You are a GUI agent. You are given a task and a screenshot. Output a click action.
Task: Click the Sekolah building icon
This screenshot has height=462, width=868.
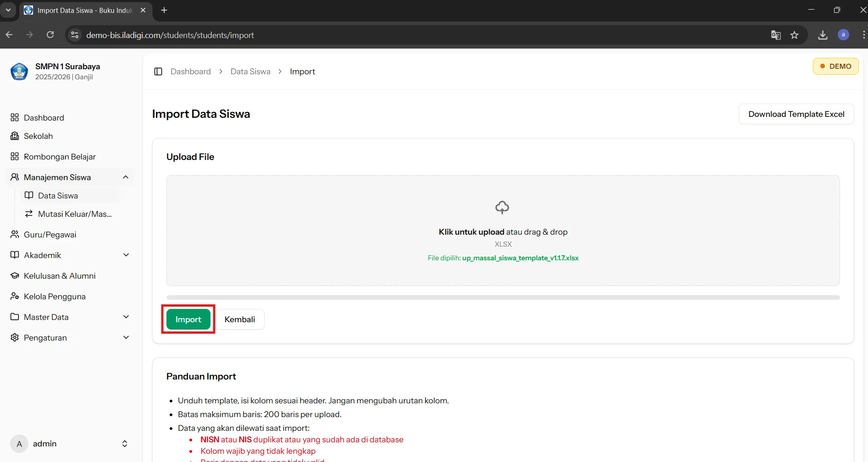click(x=15, y=136)
